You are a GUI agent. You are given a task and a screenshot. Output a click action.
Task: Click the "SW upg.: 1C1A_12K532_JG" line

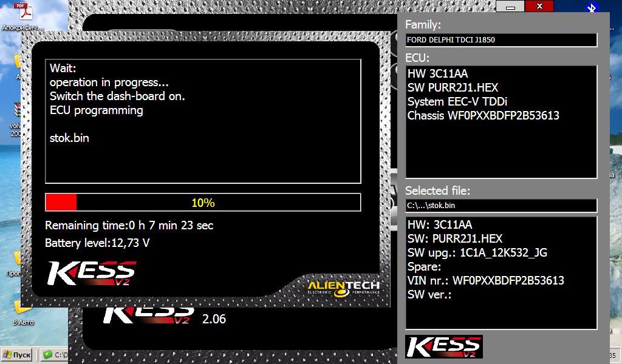477,253
